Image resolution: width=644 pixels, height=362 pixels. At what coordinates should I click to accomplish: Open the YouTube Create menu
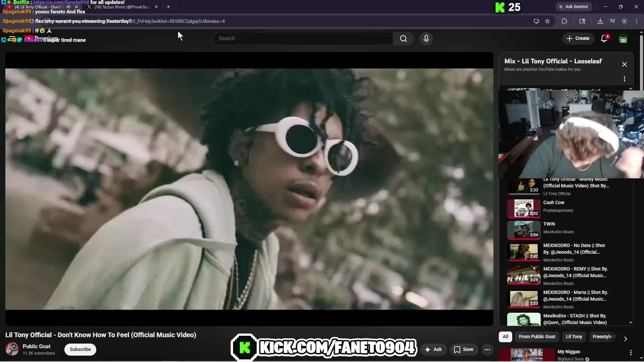pos(578,38)
